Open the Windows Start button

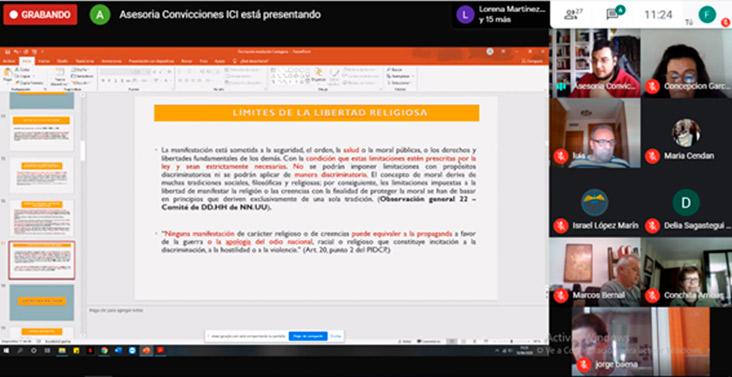tap(6, 350)
